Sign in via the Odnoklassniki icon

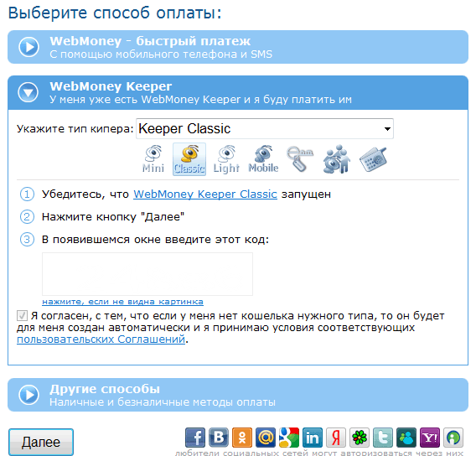coord(242,438)
